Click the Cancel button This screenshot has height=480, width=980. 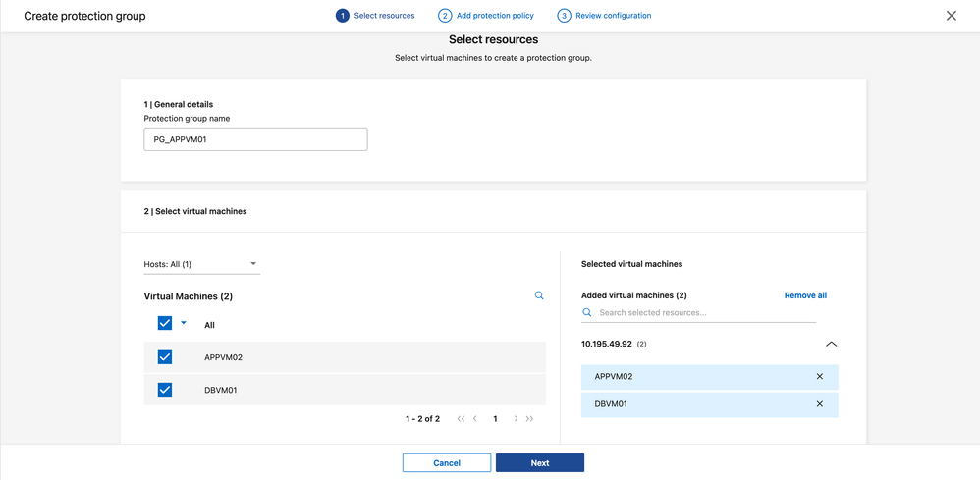(447, 463)
